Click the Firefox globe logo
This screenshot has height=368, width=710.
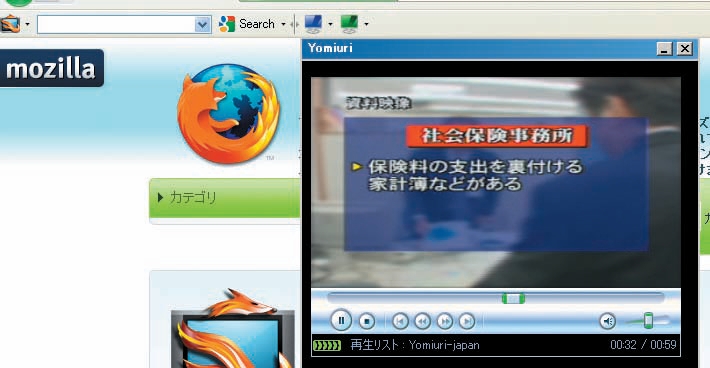point(228,113)
